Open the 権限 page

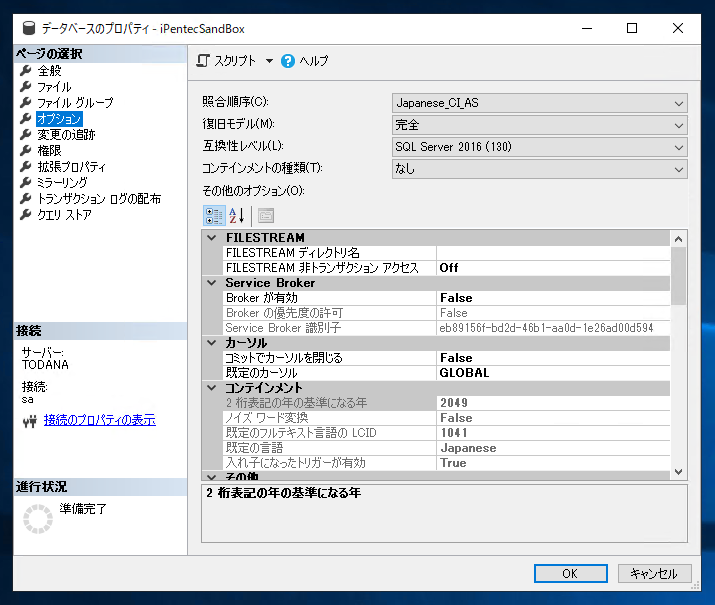[x=49, y=150]
